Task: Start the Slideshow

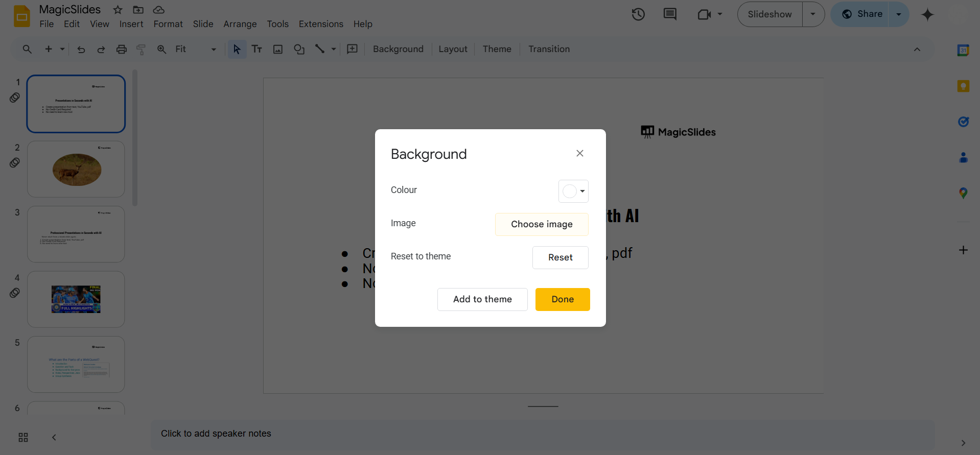Action: click(769, 14)
